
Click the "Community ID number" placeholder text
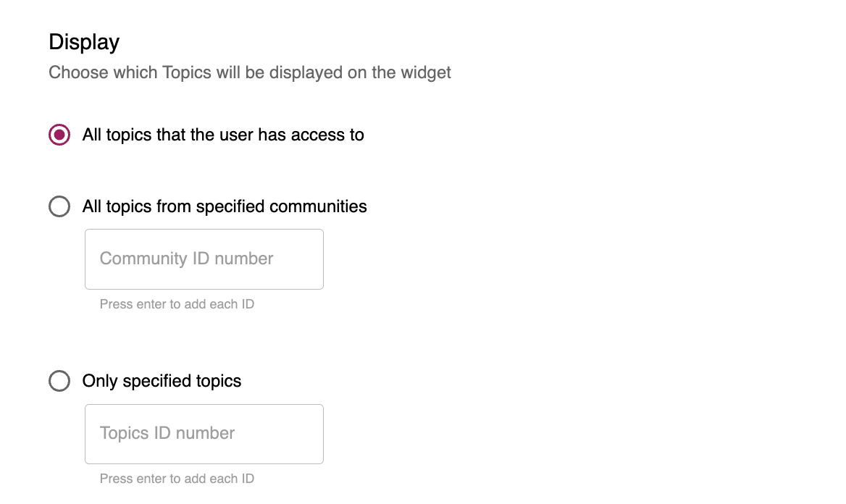186,259
